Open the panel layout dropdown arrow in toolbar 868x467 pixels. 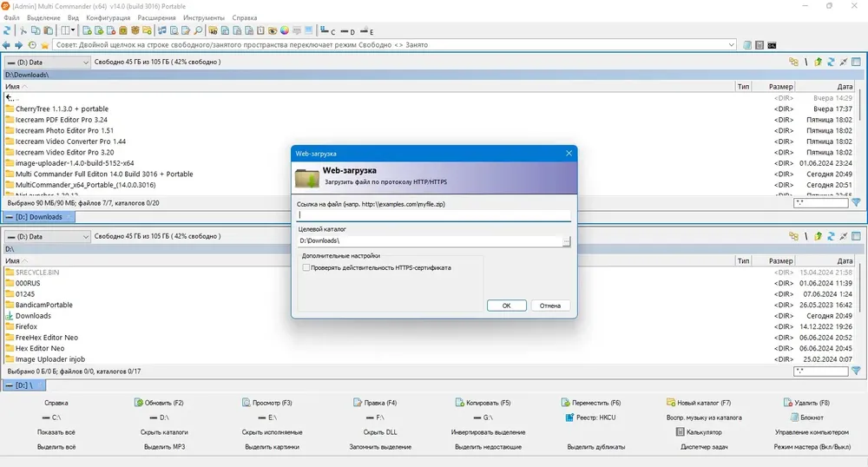[73, 31]
